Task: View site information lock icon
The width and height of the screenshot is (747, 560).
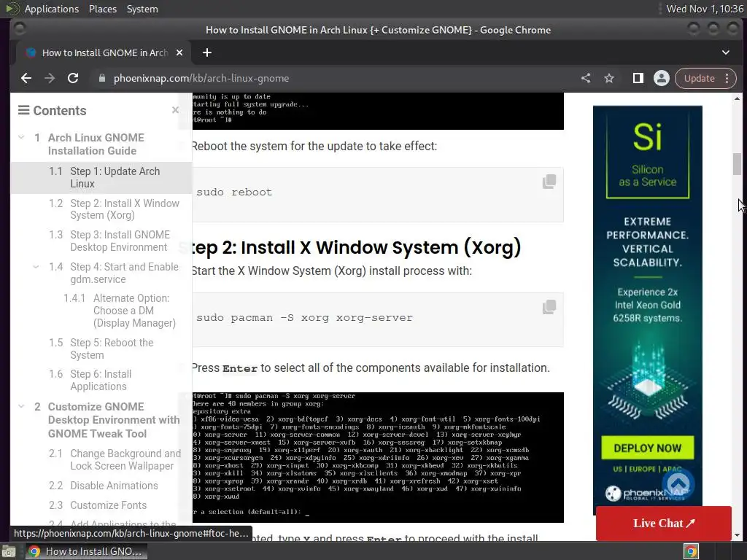Action: (x=102, y=78)
